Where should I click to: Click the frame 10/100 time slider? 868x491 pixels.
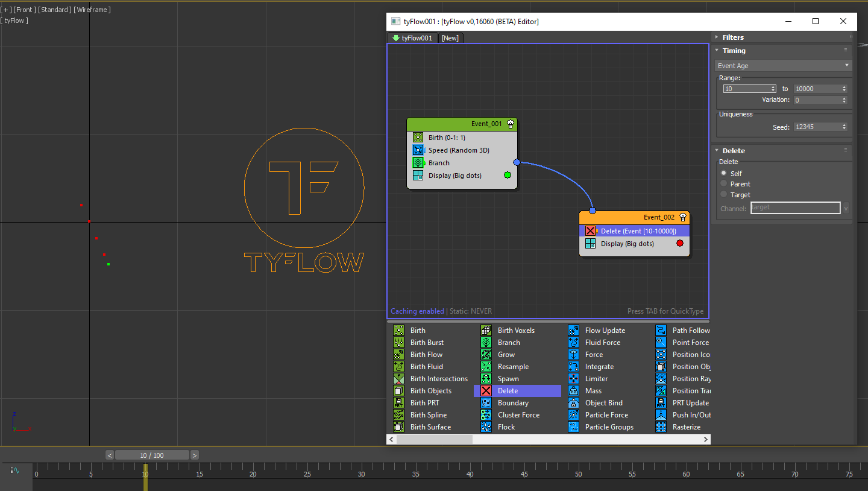click(x=152, y=455)
